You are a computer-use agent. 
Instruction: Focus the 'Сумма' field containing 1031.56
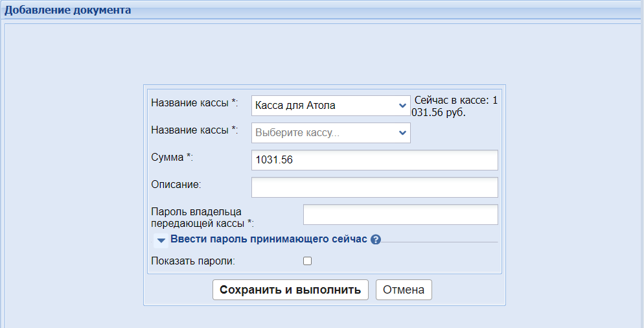[x=374, y=160]
